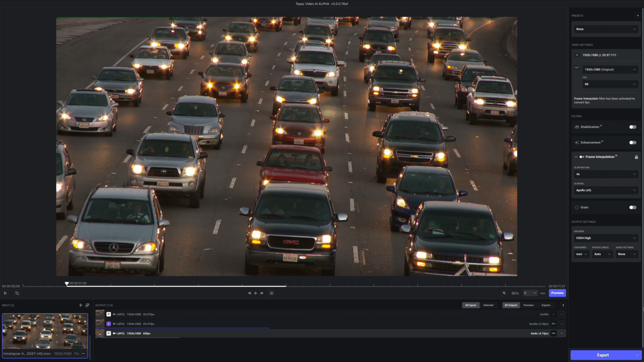
Task: Turn on the Grain filter
Action: tap(633, 207)
